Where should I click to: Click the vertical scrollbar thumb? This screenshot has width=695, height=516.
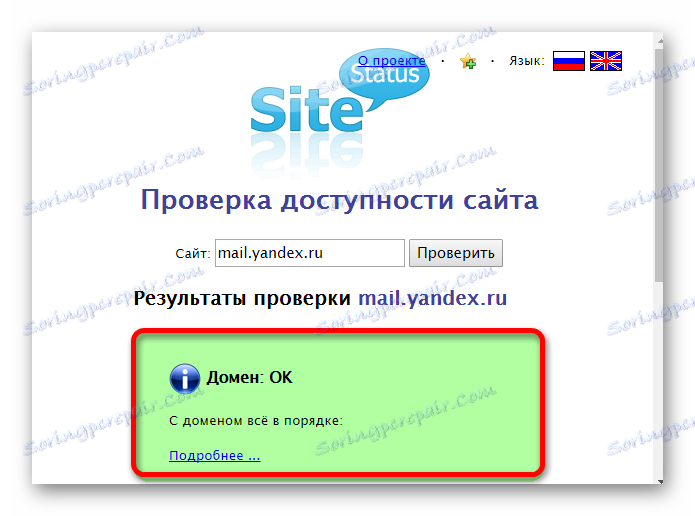[660, 165]
